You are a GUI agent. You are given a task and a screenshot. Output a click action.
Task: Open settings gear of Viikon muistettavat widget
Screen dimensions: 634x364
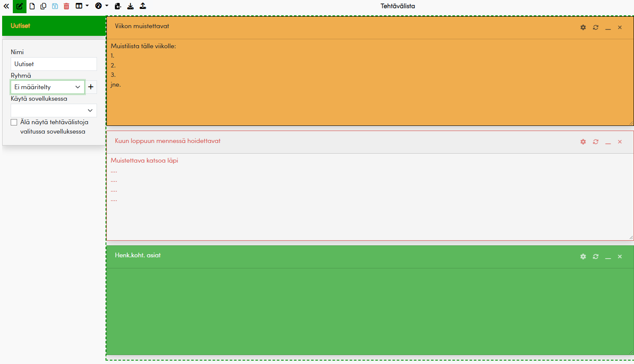pos(583,27)
